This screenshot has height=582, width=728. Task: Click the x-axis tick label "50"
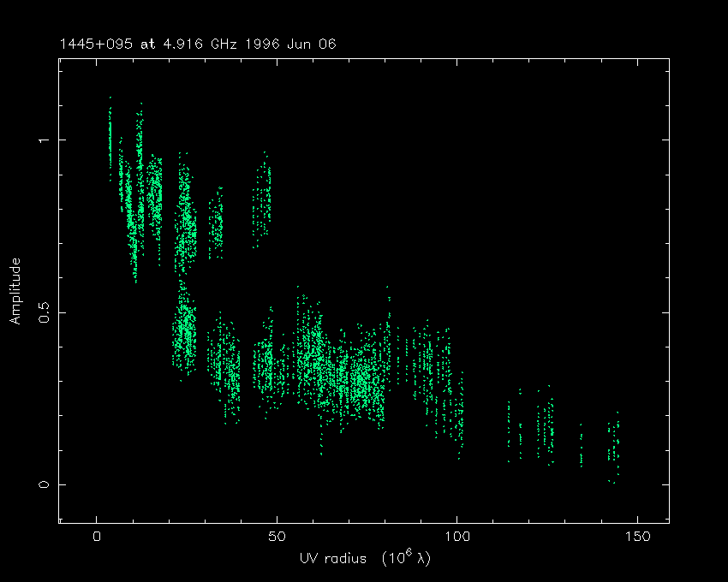(x=277, y=537)
